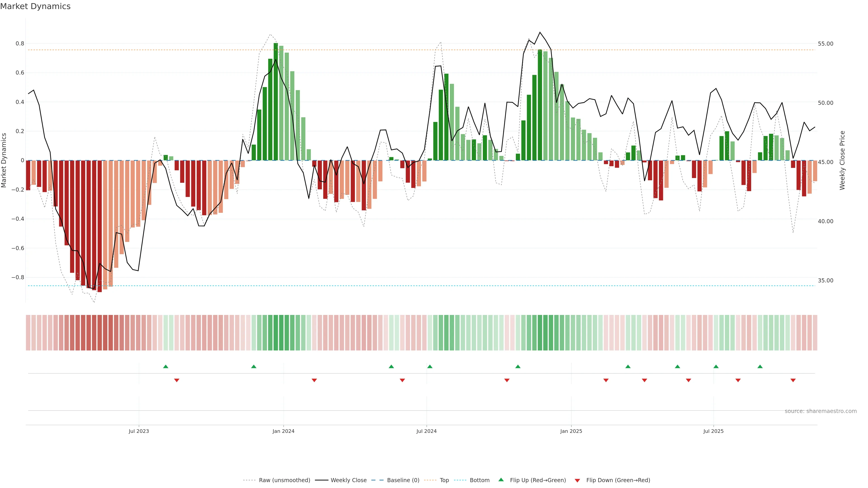Click the black Weekly Close line sample in legend
The height and width of the screenshot is (488, 868).
[321, 480]
